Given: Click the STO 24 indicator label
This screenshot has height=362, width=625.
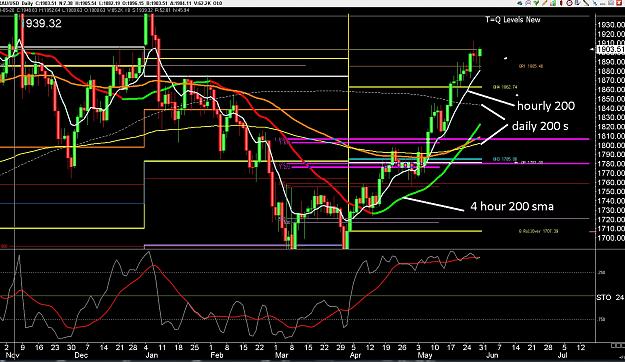Looking at the screenshot, I should pos(610,297).
